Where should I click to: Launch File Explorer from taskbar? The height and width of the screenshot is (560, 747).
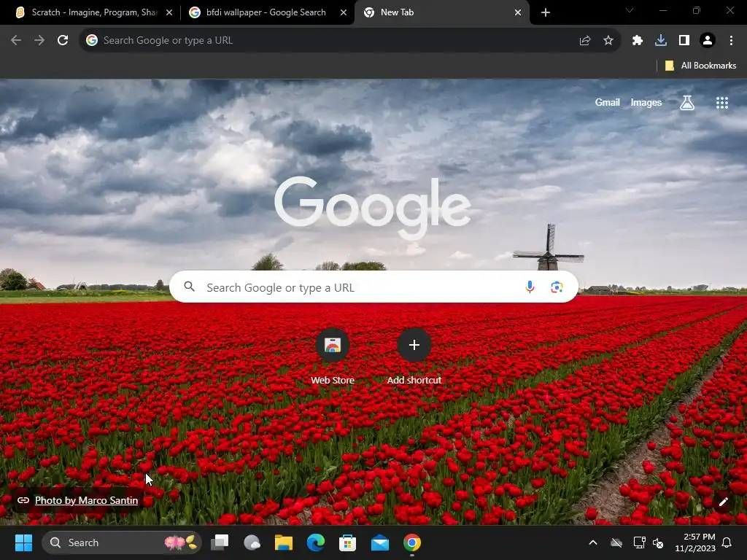(284, 542)
